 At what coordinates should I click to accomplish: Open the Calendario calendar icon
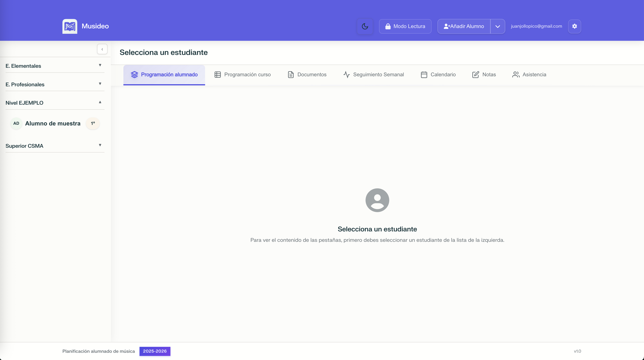pyautogui.click(x=424, y=74)
